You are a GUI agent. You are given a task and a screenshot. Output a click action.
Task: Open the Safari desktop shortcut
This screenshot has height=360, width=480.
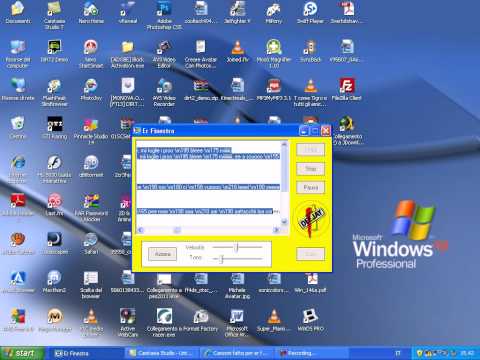91,243
